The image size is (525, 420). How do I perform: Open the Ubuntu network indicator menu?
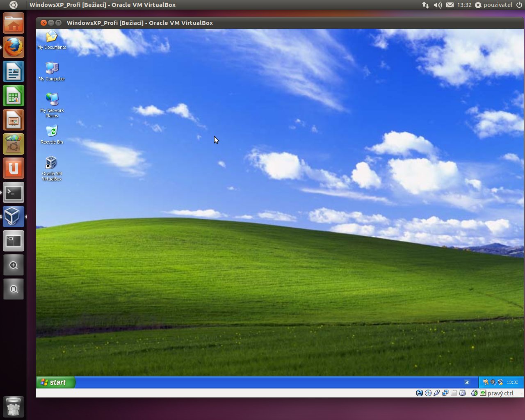[x=426, y=5]
